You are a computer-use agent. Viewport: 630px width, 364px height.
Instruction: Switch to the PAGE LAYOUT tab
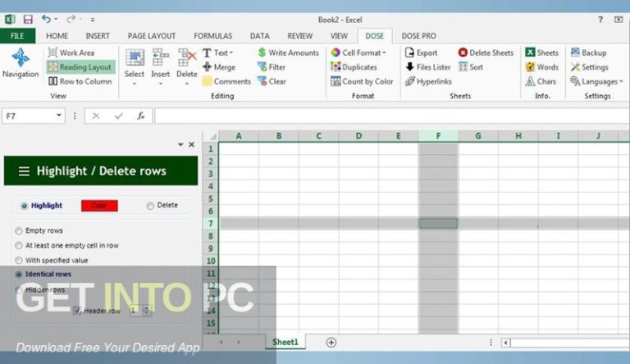[152, 36]
